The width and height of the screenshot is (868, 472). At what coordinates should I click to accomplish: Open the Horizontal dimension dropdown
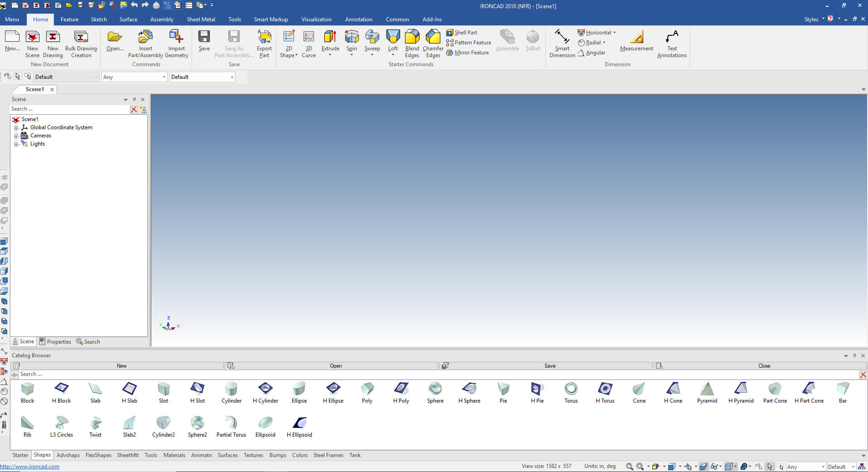[x=614, y=33]
